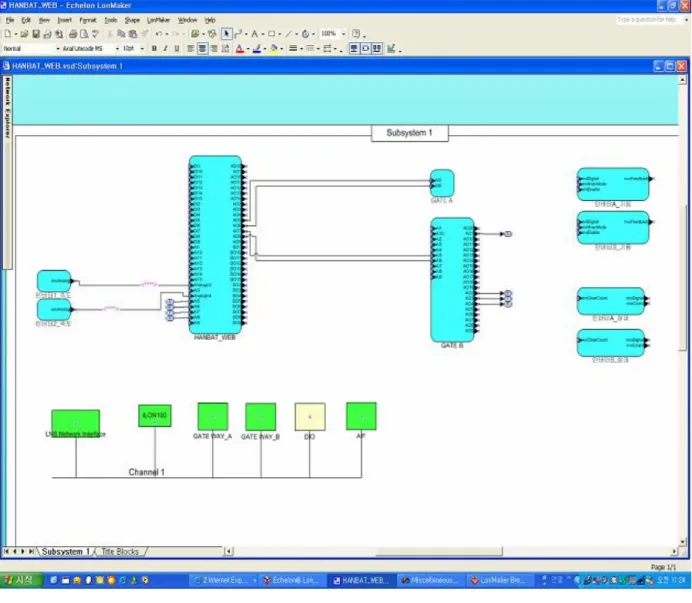This screenshot has width=692, height=603.
Task: Click the iLON100 green device shape
Action: pyautogui.click(x=154, y=416)
